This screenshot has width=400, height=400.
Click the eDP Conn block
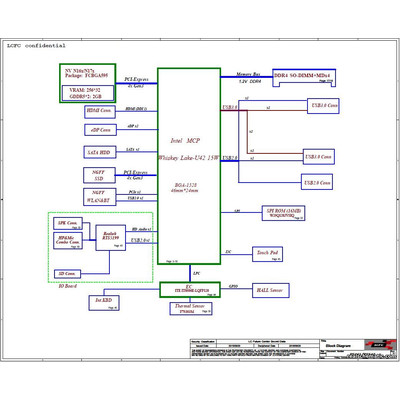click(x=100, y=130)
